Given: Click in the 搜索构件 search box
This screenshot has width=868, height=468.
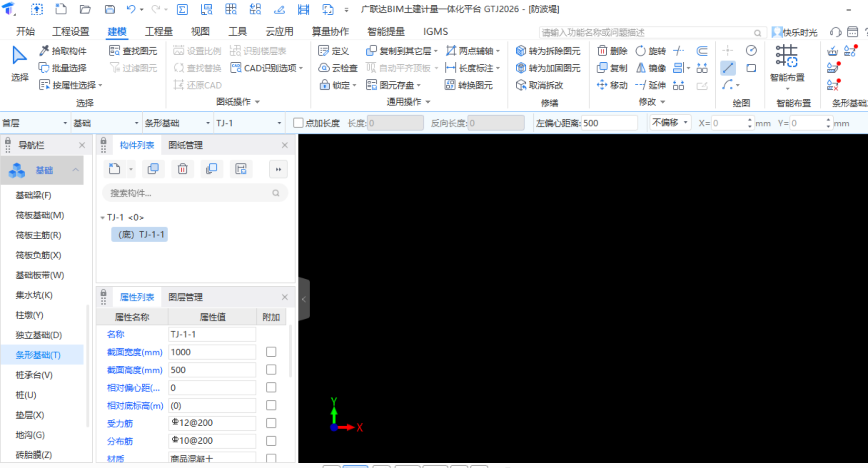Looking at the screenshot, I should [195, 193].
